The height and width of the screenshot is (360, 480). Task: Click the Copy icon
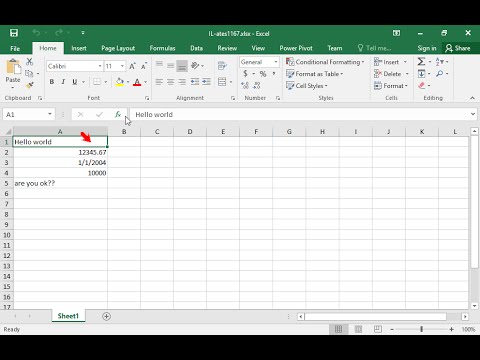click(30, 73)
